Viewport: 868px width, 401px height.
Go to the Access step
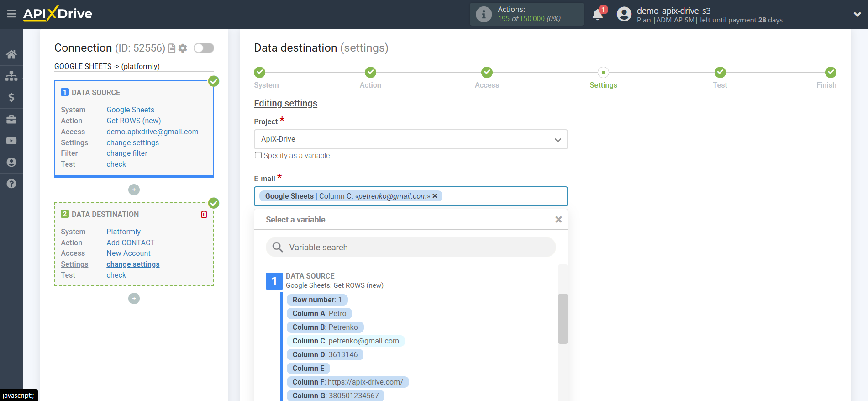pos(487,72)
